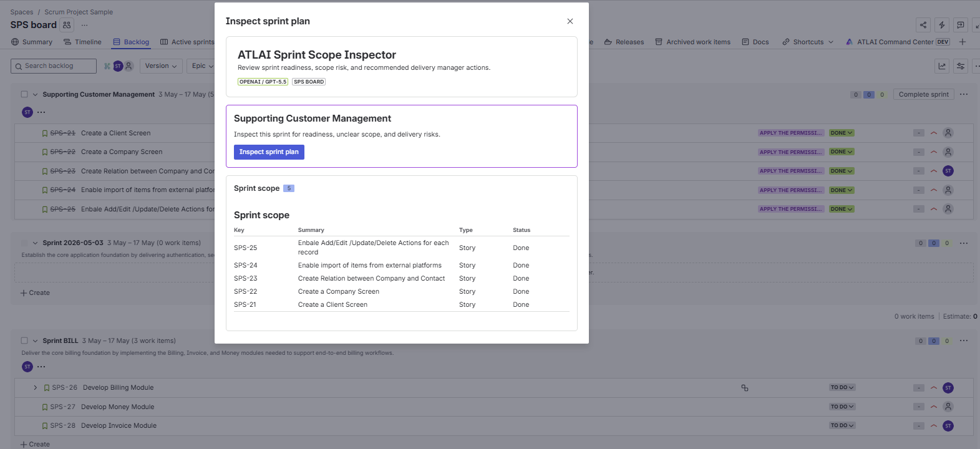Open TO DO status dropdown on SPS-28 row
The width and height of the screenshot is (980, 449).
click(842, 426)
